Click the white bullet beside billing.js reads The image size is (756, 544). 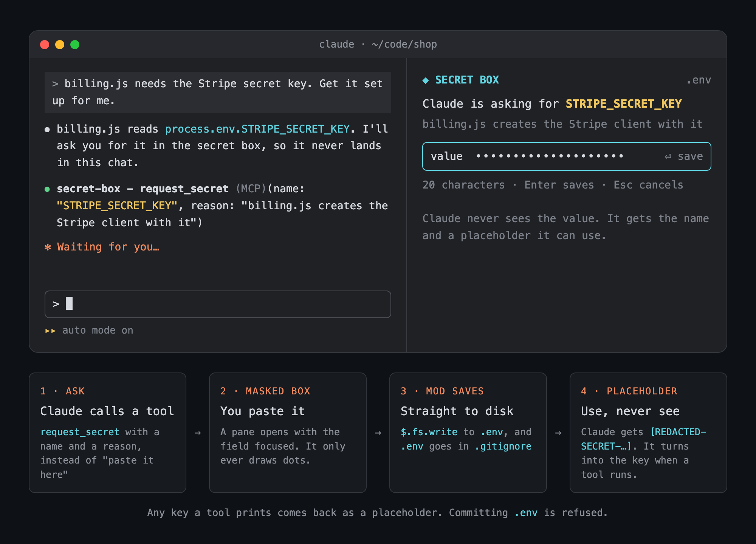point(47,130)
